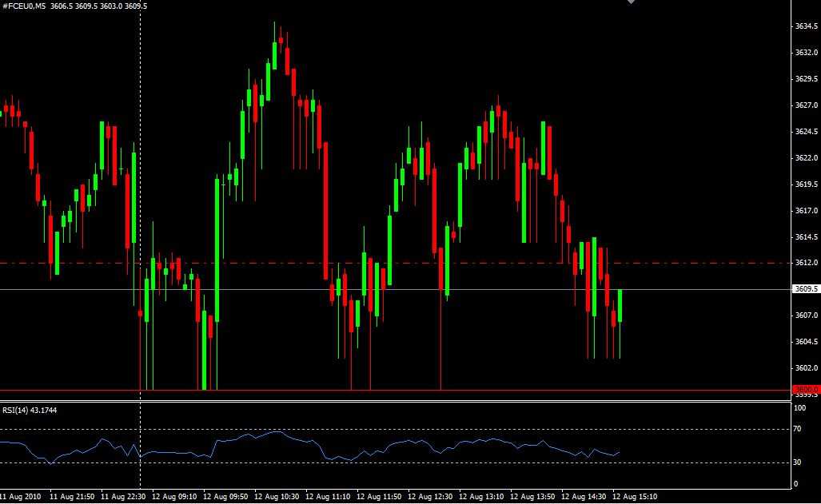
Task: Click the 3627.0 price axis label
Action: pyautogui.click(x=807, y=105)
